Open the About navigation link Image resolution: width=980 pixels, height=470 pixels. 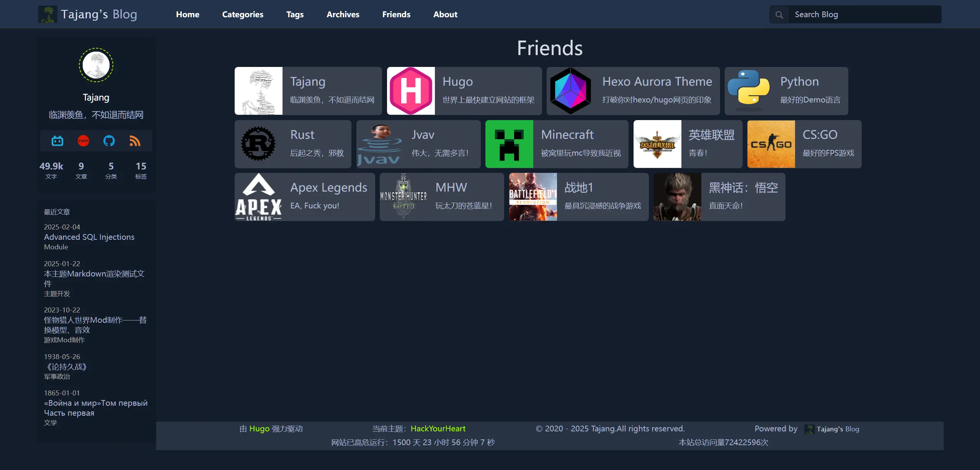[x=445, y=15]
